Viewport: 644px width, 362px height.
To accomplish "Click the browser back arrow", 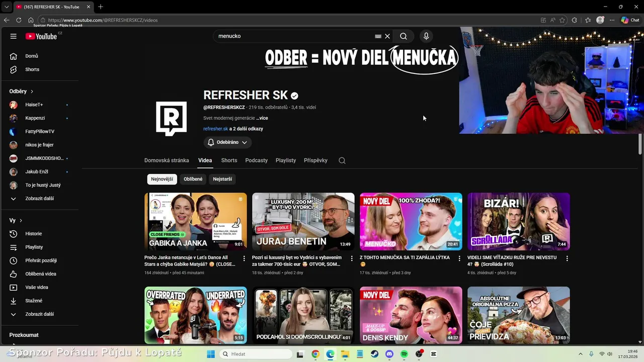I will 7,20.
